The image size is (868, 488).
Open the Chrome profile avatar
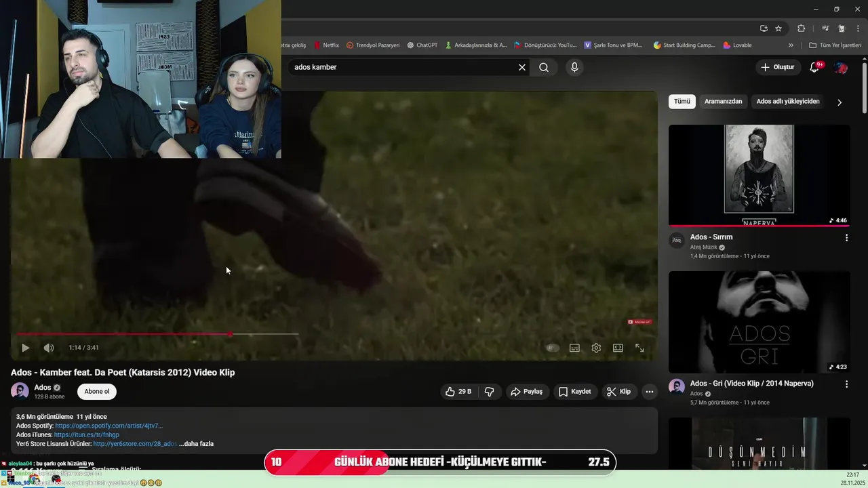(x=842, y=28)
